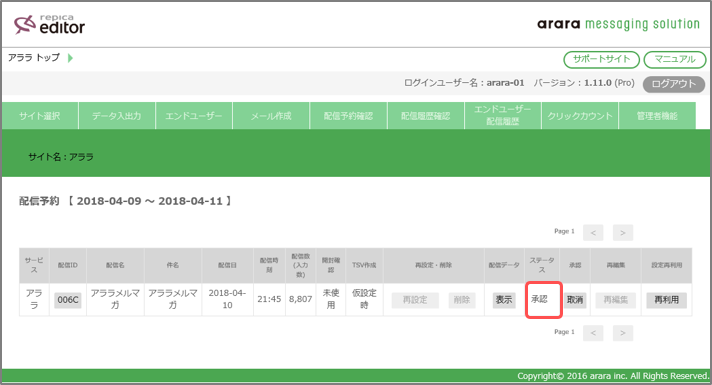Click the 仮設定時 TSV cell
The image size is (712, 385).
coord(364,299)
